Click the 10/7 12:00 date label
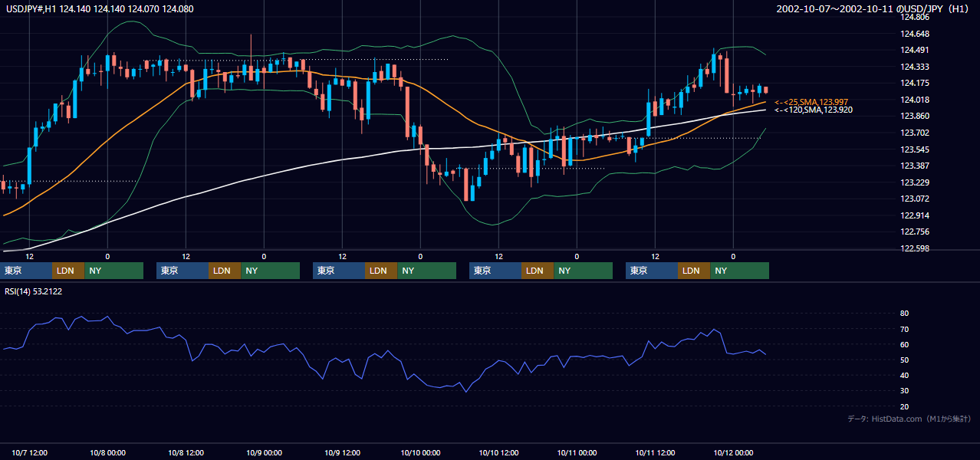Viewport: 980px width, 460px height. coord(30,452)
